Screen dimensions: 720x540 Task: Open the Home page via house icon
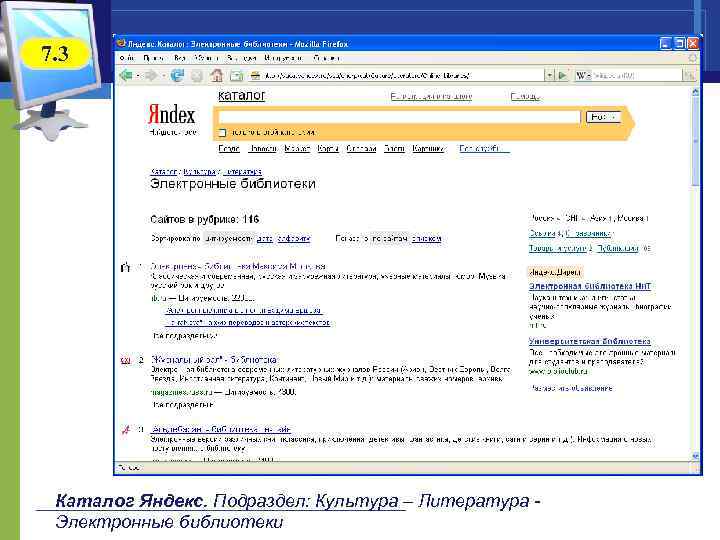(217, 75)
